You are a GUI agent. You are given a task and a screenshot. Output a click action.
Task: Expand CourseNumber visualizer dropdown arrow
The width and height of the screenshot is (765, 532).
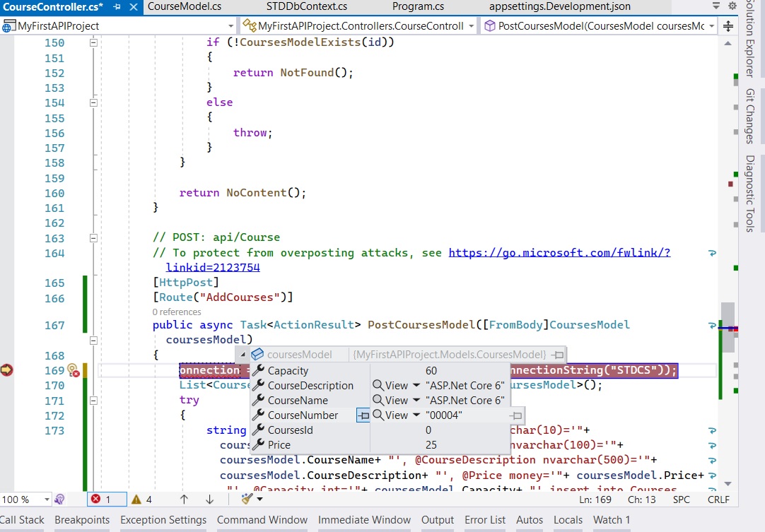click(x=416, y=415)
